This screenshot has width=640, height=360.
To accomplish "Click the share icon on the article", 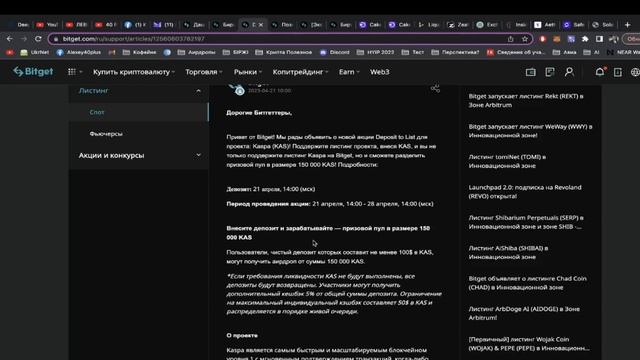I will click(x=435, y=88).
